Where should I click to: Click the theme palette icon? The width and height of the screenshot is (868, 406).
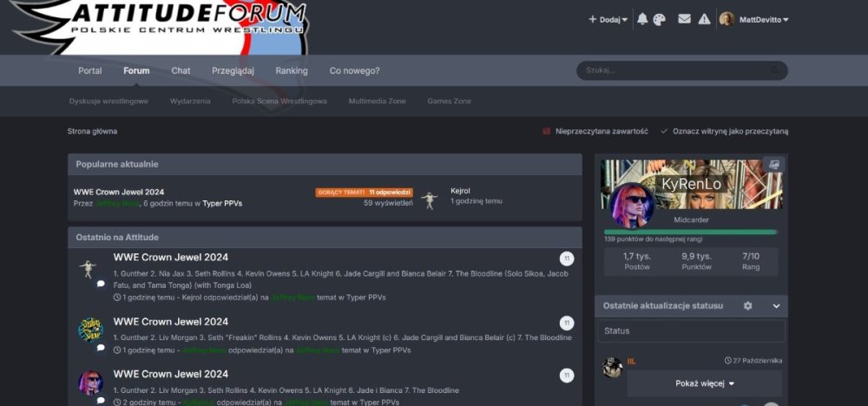point(659,19)
